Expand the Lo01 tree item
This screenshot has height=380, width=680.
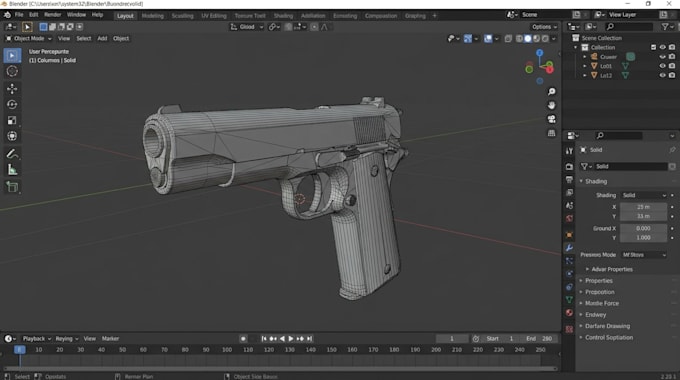(x=585, y=66)
